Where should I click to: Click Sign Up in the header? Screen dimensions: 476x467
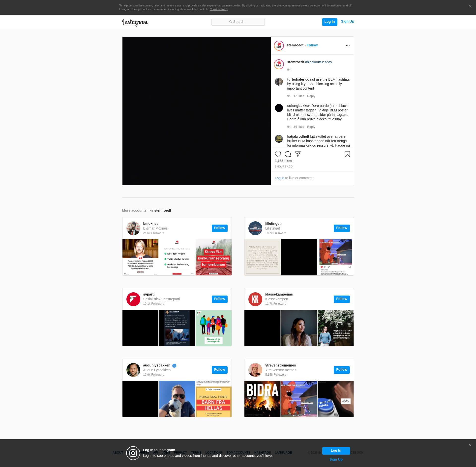[x=347, y=22]
